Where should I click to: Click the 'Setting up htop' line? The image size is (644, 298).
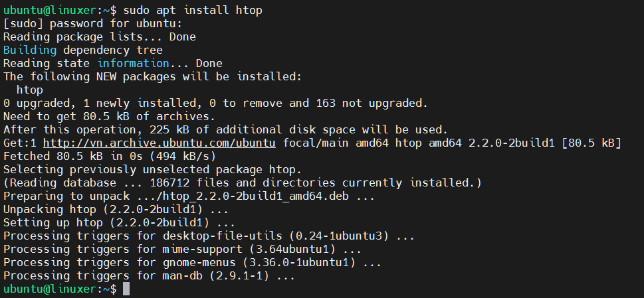point(119,223)
